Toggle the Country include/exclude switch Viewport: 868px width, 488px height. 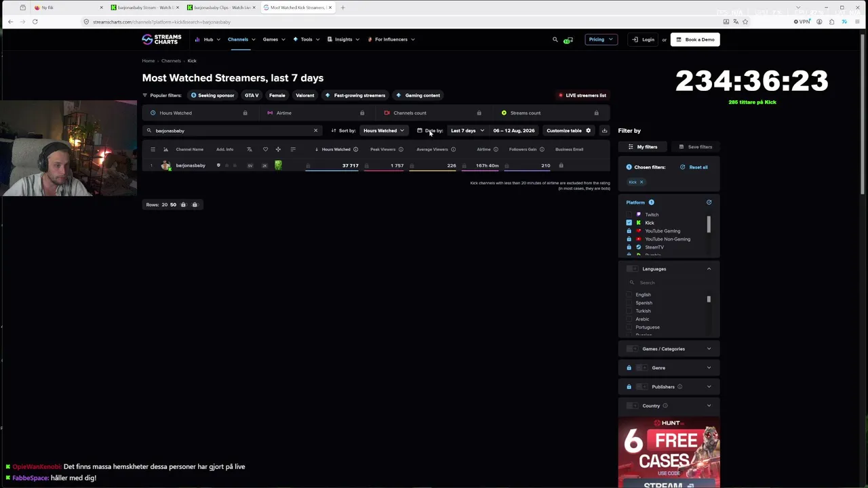tap(632, 406)
